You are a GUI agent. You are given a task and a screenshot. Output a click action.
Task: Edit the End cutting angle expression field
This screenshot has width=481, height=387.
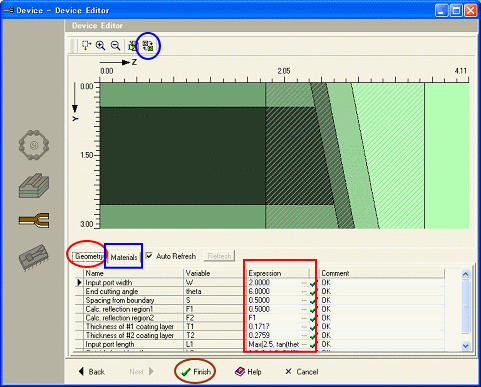pyautogui.click(x=274, y=291)
